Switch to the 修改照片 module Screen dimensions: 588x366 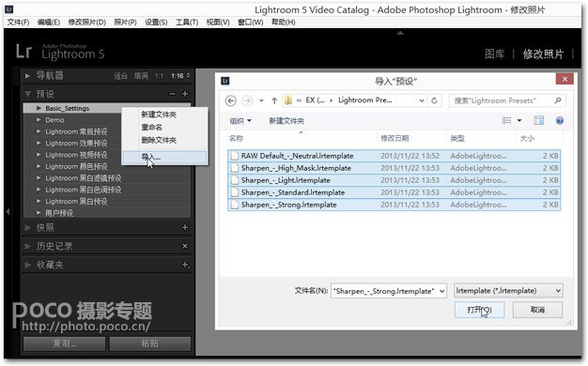pos(543,53)
